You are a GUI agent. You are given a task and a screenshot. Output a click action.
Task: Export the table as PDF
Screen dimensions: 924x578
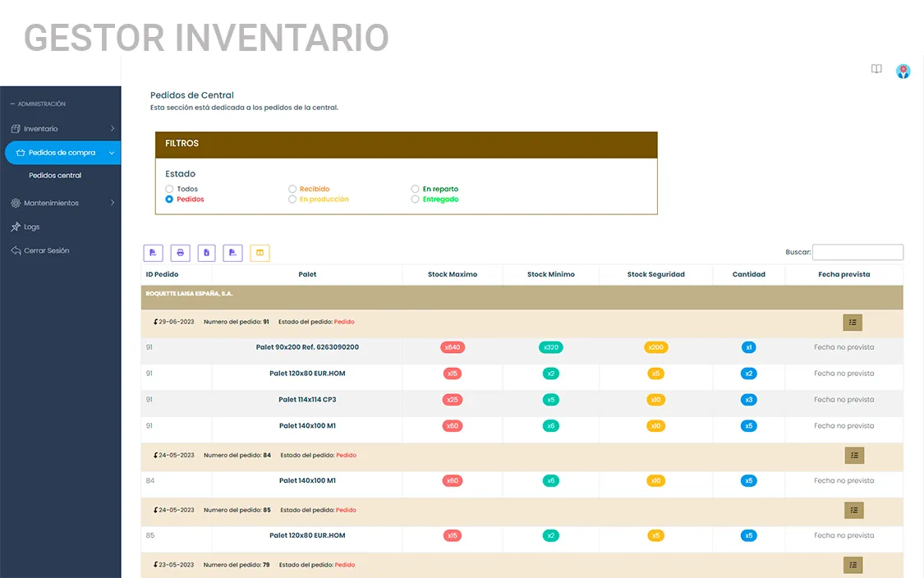(154, 253)
